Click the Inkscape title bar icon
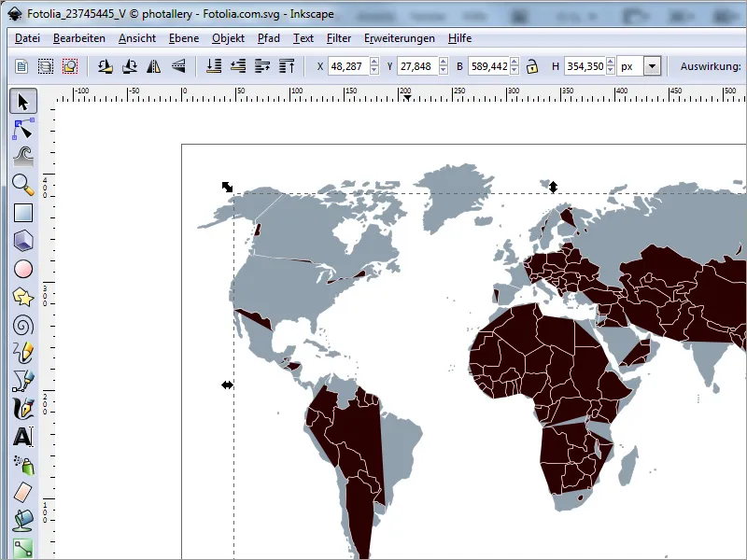The image size is (747, 560). (15, 14)
